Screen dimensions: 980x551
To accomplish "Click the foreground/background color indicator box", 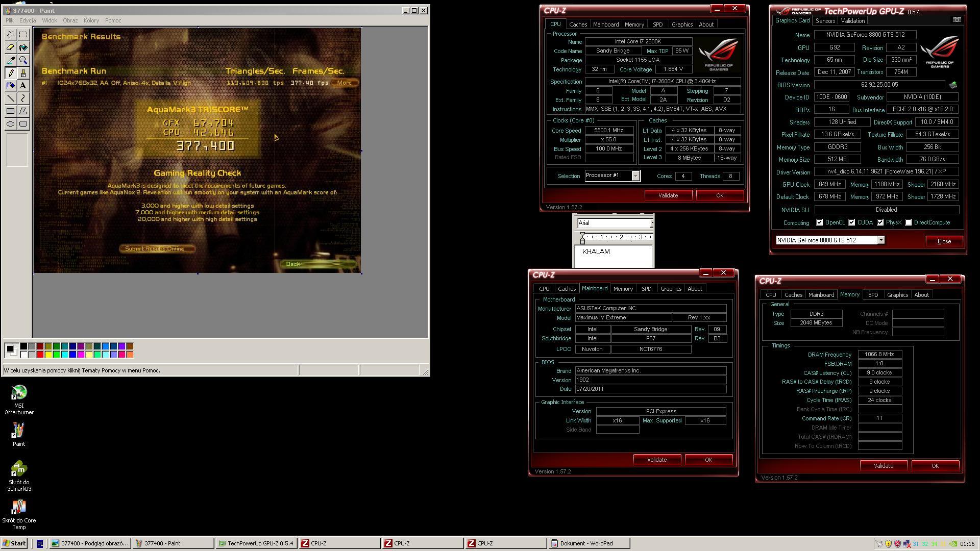I will tap(11, 350).
